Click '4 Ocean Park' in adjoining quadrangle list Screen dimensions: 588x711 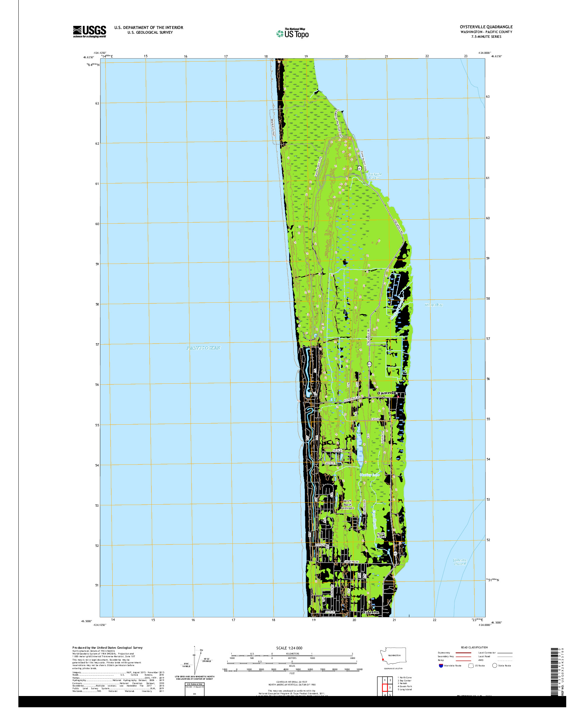(405, 686)
